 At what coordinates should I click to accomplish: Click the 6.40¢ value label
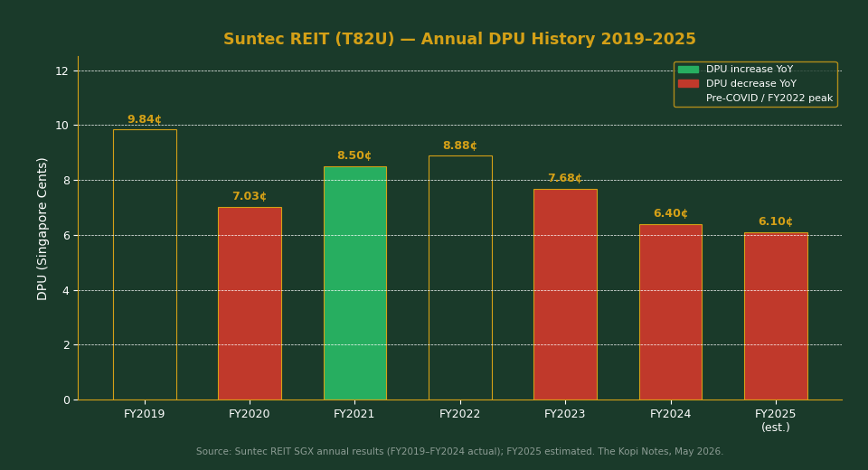click(x=670, y=213)
